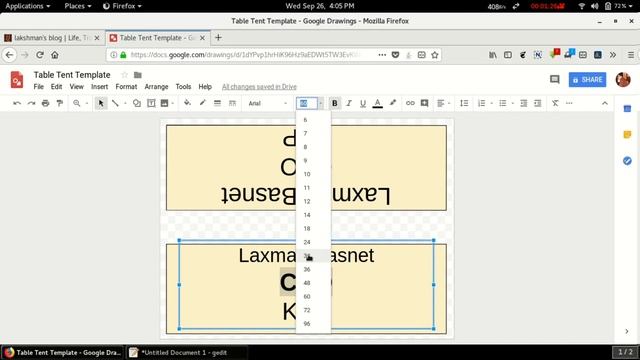This screenshot has height=360, width=640.
Task: Toggle Italic formatting
Action: [349, 103]
